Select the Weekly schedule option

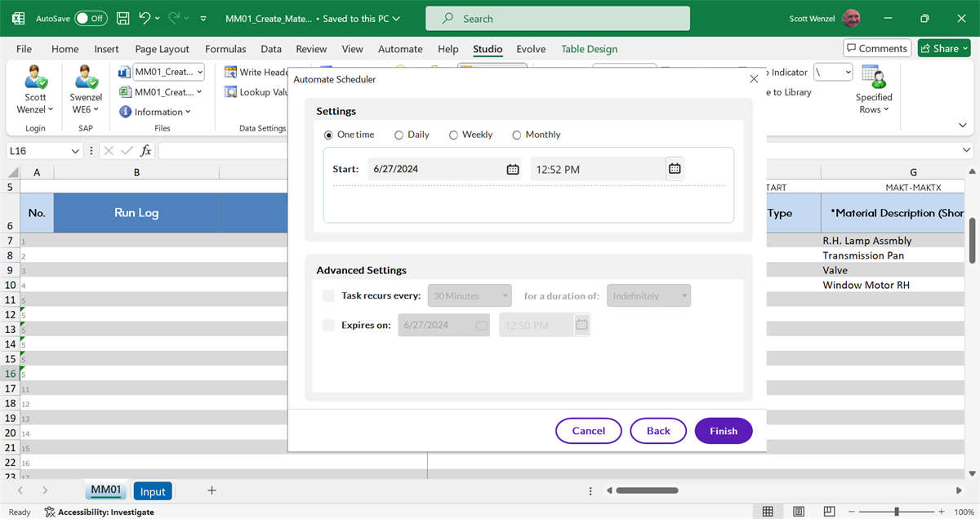pyautogui.click(x=453, y=135)
